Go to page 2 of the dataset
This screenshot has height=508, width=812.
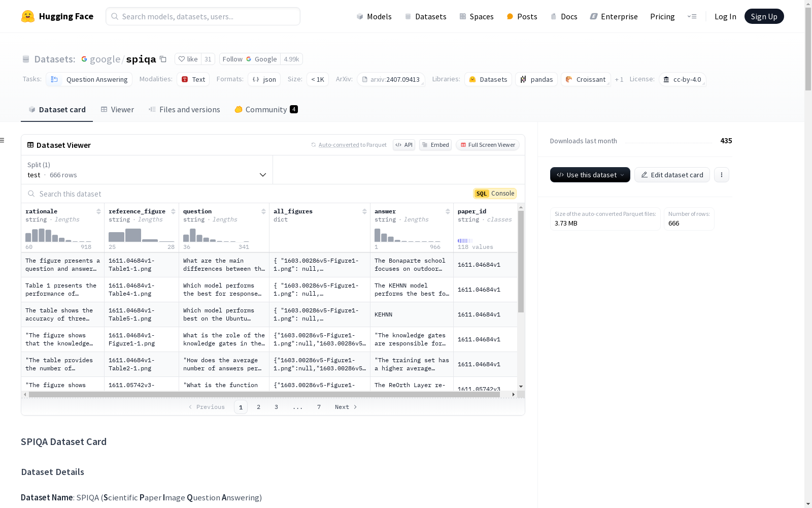(x=258, y=407)
